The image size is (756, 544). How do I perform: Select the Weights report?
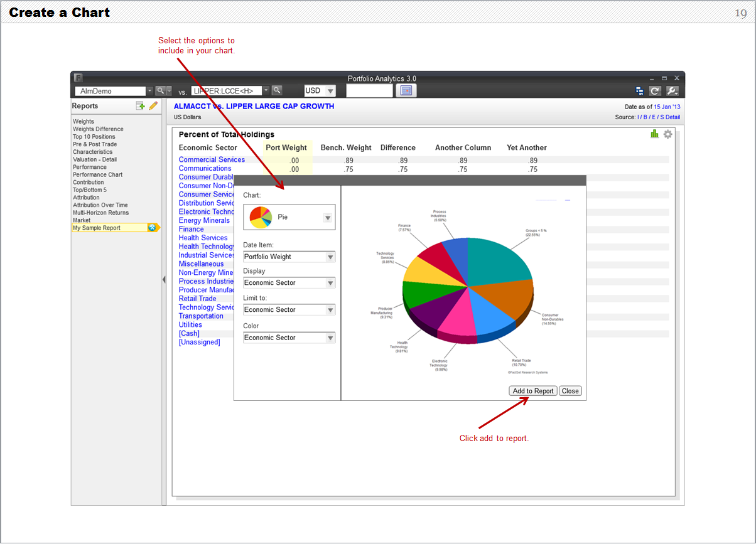[84, 122]
